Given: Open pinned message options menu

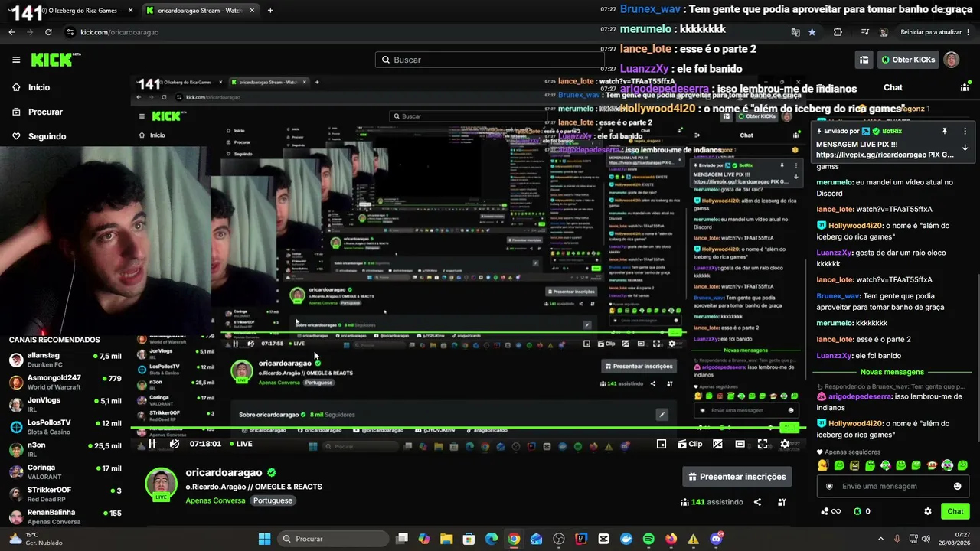Looking at the screenshot, I should tap(965, 132).
